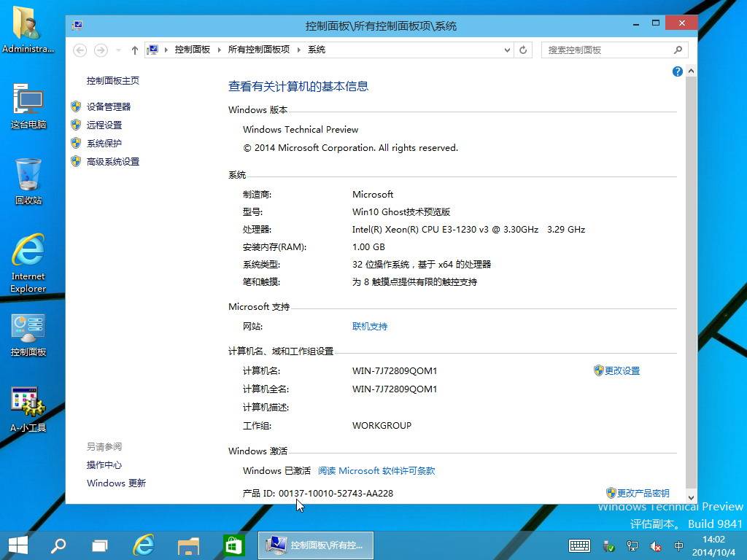Viewport: 747px width, 560px height.
Task: Expand the chevron before 控制面板 breadcrumb
Action: (x=166, y=50)
